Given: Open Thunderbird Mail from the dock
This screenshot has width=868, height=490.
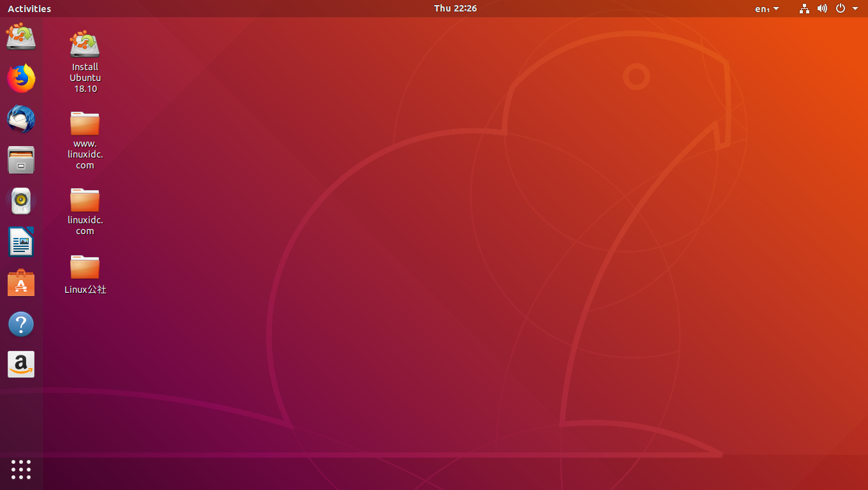Looking at the screenshot, I should (x=21, y=119).
